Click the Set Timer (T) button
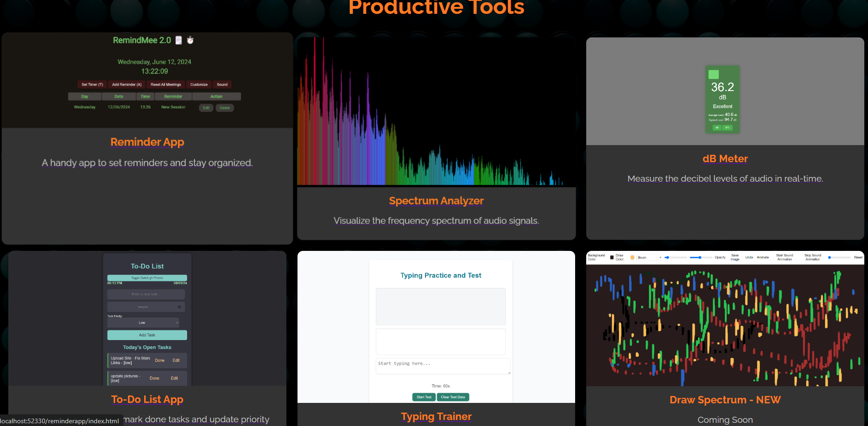Screen dimensions: 868x426 pos(92,85)
